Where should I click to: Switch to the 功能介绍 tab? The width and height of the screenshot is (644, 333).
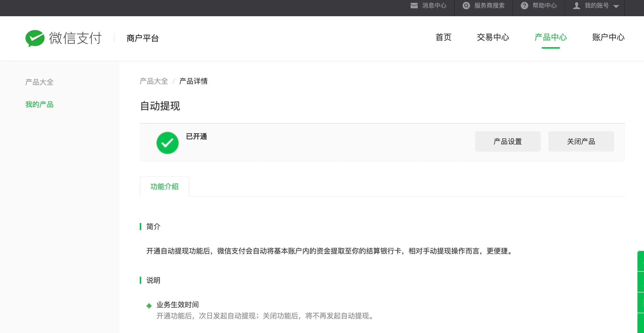164,187
